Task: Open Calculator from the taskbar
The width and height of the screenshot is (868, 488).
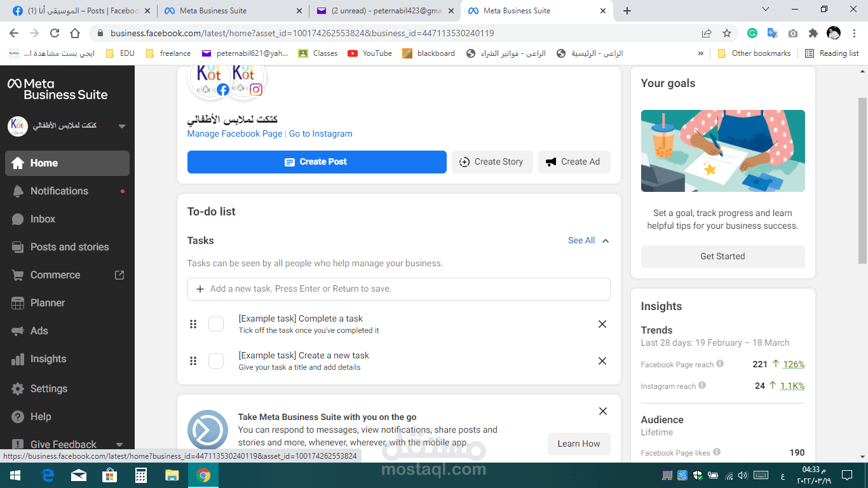Action: click(141, 475)
